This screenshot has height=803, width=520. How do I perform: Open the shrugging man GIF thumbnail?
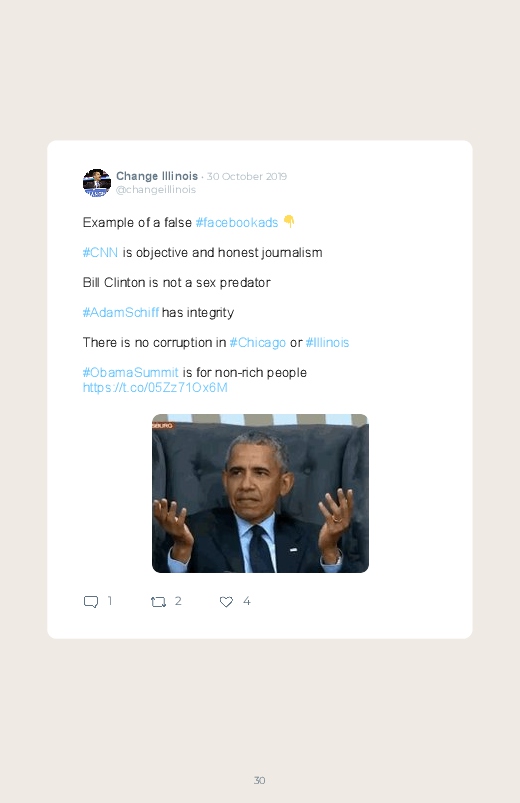click(x=260, y=493)
